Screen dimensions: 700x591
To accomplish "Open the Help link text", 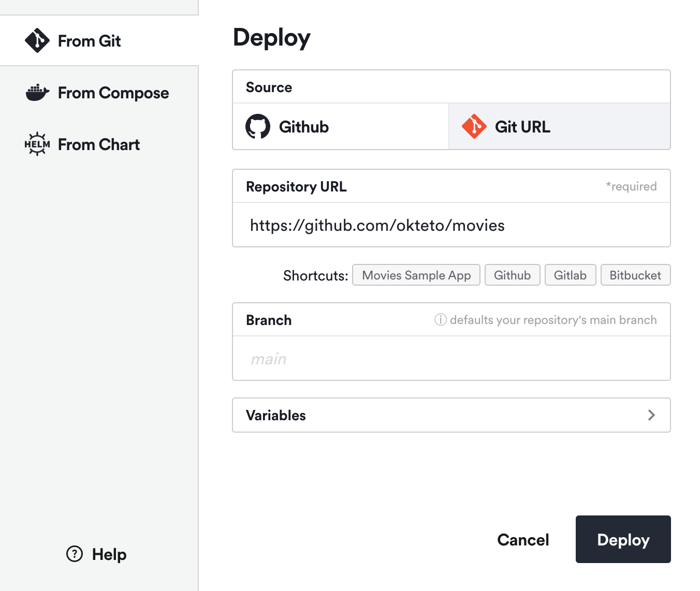I will [x=109, y=554].
